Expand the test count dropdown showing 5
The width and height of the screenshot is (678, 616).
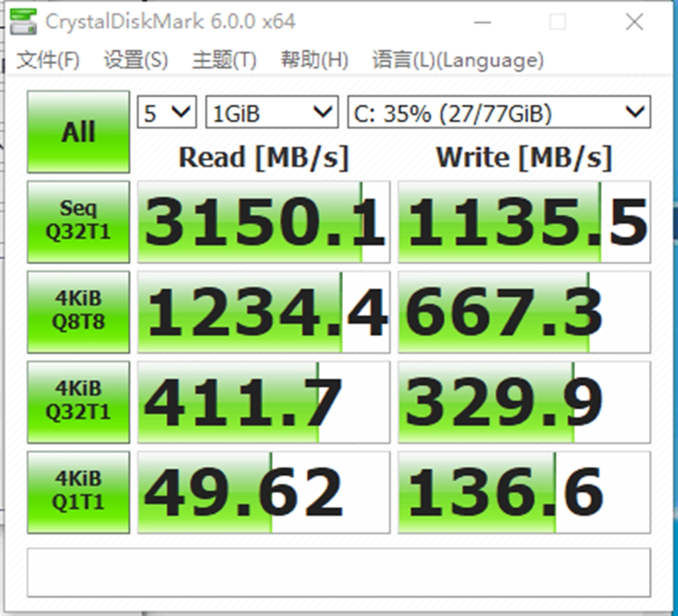[x=167, y=113]
